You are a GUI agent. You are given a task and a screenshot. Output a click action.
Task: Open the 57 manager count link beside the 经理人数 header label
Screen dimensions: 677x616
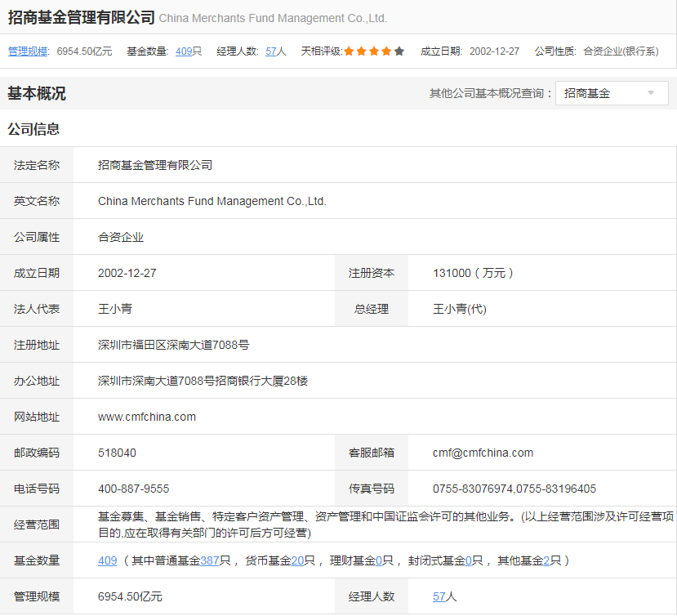point(271,51)
